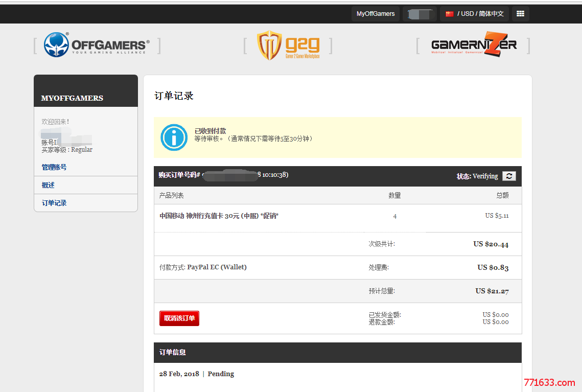The height and width of the screenshot is (392, 582).
Task: Click the 总额 column header
Action: [x=503, y=195]
